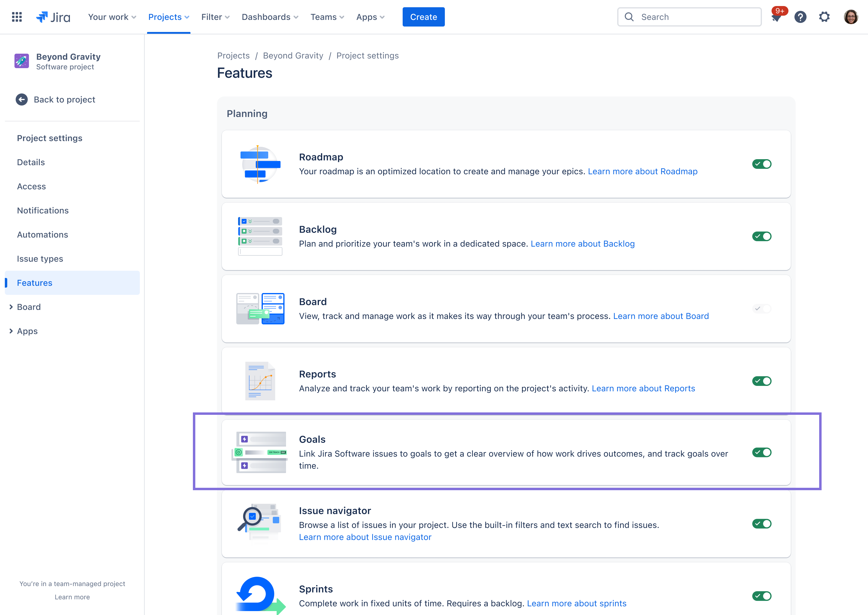Screen dimensions: 868x615
Task: Open the Filter dropdown menu
Action: (x=215, y=17)
